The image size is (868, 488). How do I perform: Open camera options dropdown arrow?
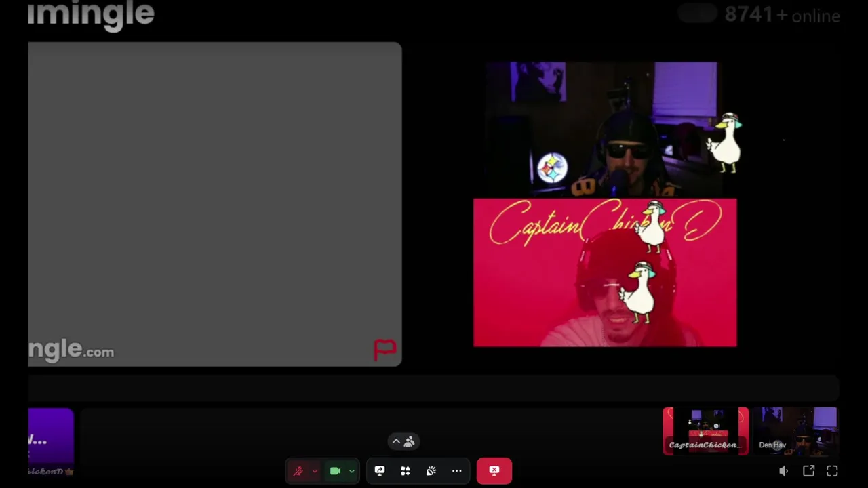pos(351,471)
